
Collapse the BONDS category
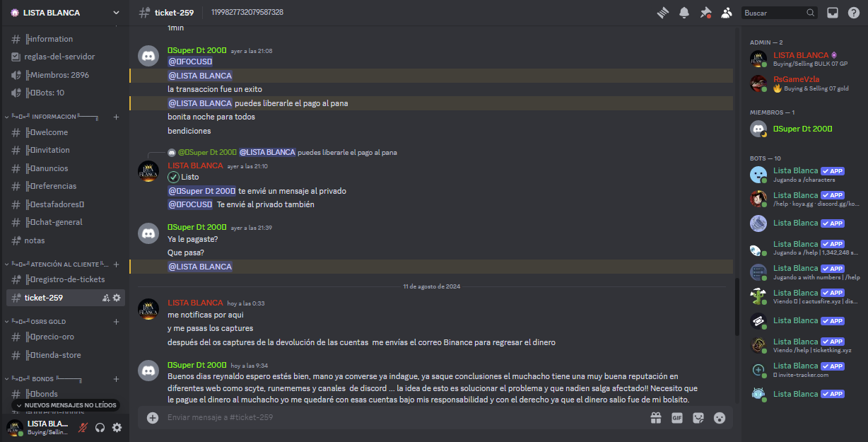point(42,379)
